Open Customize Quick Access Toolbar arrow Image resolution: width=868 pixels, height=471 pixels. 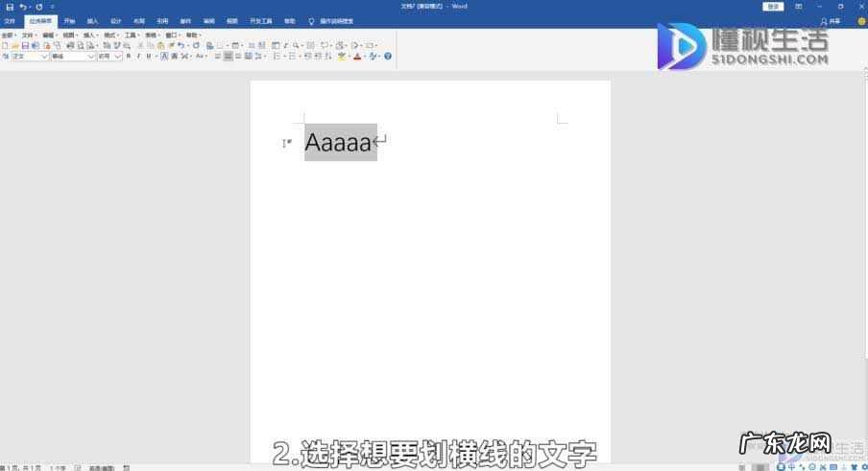(x=52, y=7)
